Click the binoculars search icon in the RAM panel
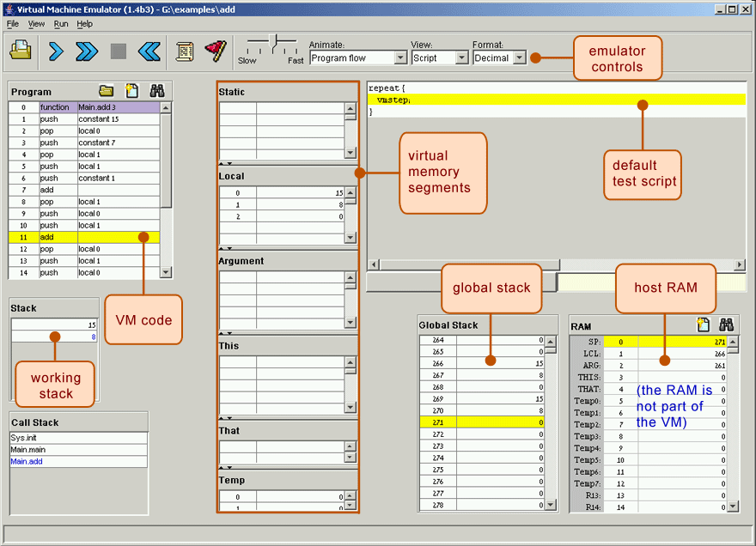 coord(726,325)
